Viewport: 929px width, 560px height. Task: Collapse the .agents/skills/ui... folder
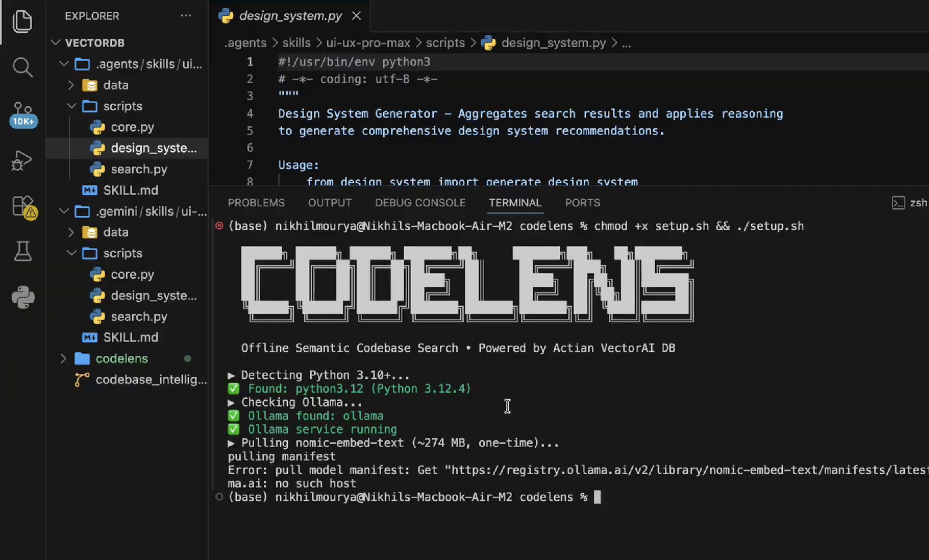[64, 63]
